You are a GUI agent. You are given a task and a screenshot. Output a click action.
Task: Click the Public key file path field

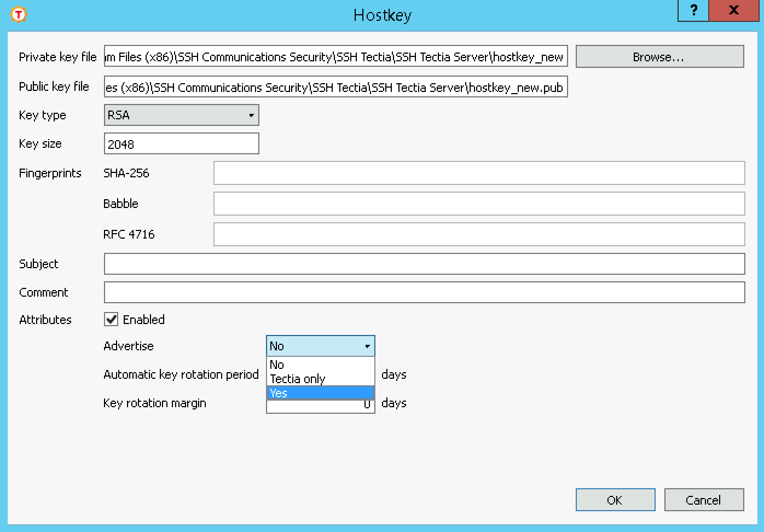click(x=335, y=86)
